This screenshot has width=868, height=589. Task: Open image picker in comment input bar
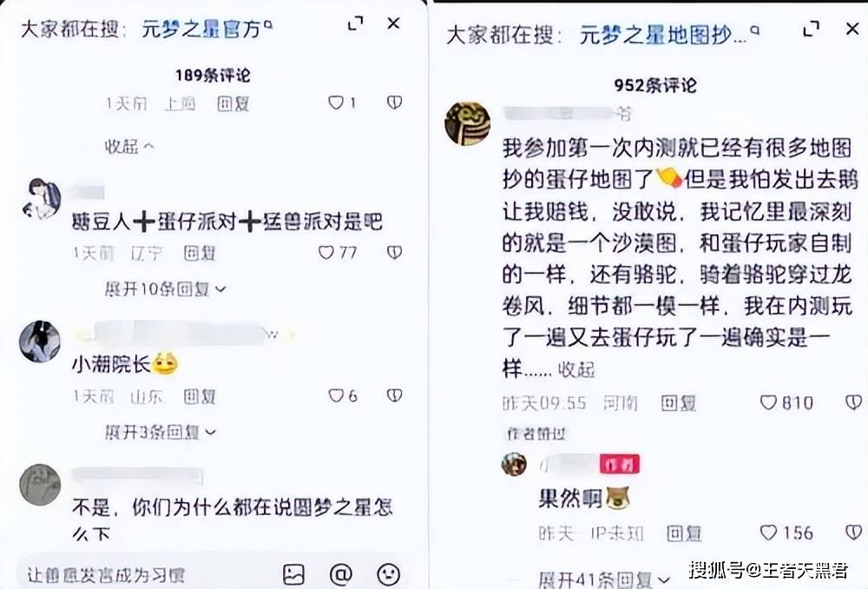tap(293, 574)
